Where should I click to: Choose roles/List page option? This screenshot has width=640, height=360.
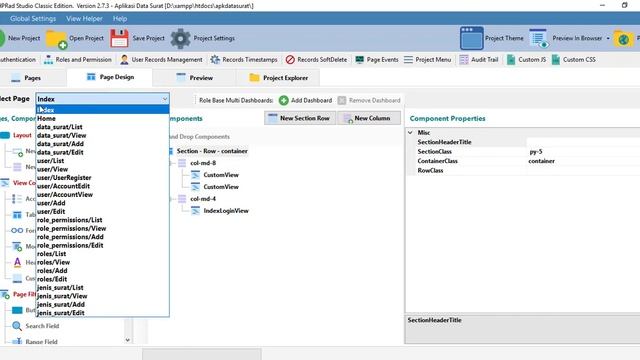pyautogui.click(x=102, y=254)
